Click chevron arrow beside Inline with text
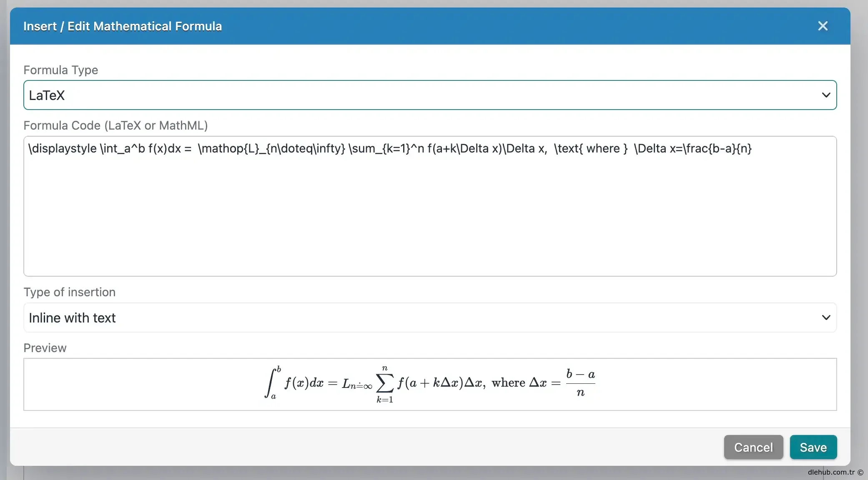This screenshot has width=868, height=480. pos(825,317)
